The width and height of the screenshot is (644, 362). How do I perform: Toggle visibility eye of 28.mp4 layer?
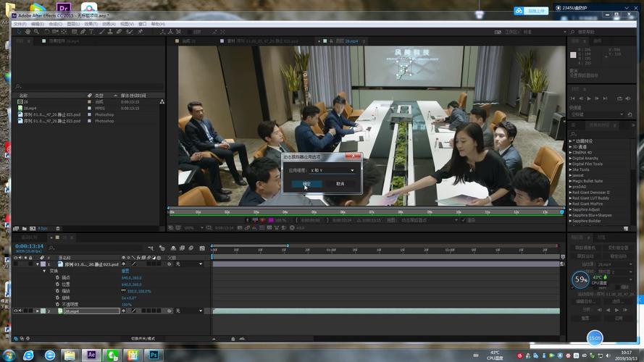(16, 311)
